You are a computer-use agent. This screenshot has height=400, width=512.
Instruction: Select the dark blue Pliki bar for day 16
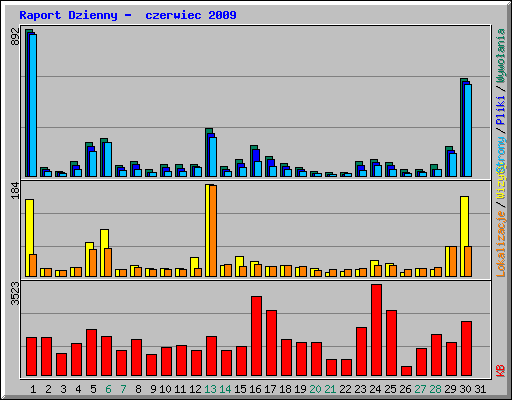(x=256, y=155)
